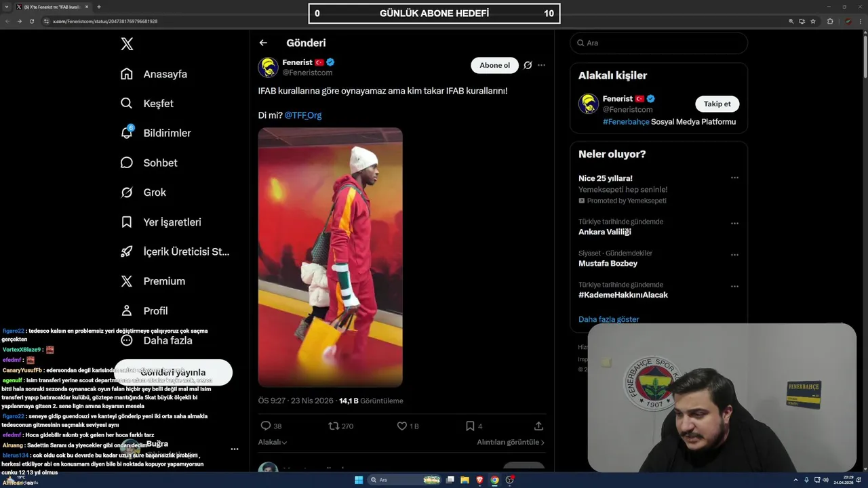Open Task View on taskbar
The width and height of the screenshot is (868, 488).
click(x=450, y=480)
